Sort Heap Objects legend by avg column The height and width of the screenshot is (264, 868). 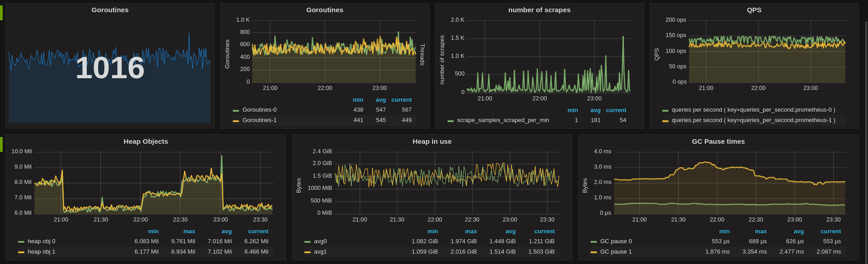(x=226, y=231)
